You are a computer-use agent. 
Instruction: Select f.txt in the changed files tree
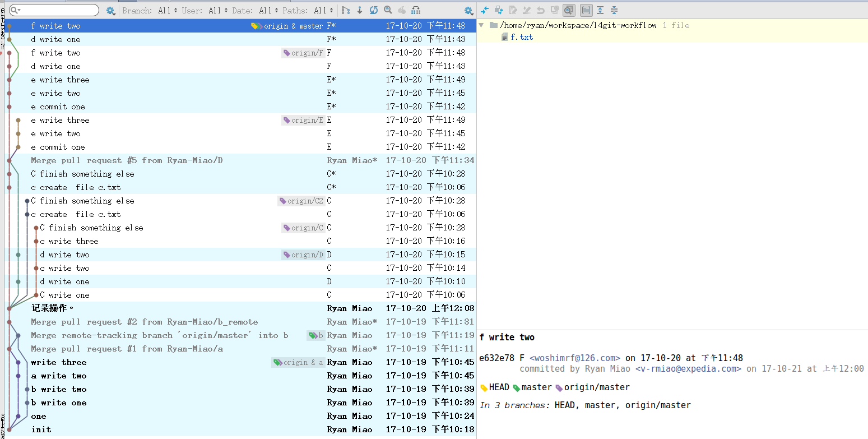[522, 37]
